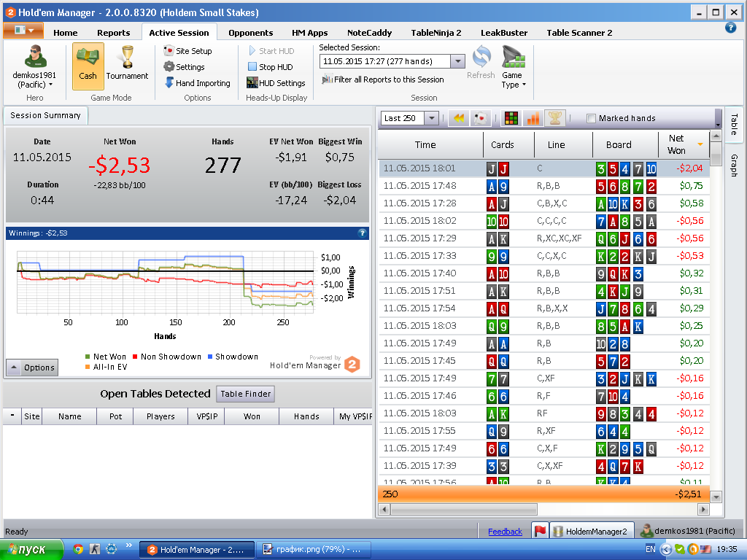Open HUD Settings
This screenshot has width=747, height=560.
point(276,83)
